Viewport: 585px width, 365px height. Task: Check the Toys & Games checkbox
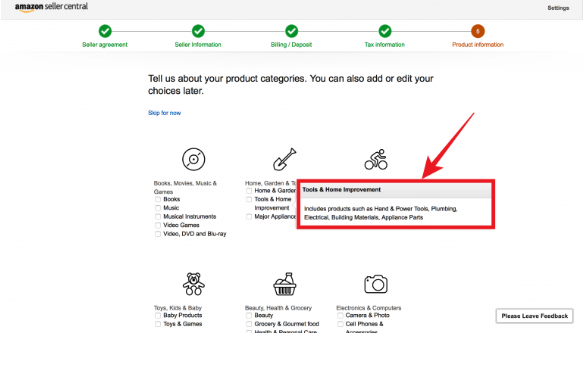(x=158, y=324)
